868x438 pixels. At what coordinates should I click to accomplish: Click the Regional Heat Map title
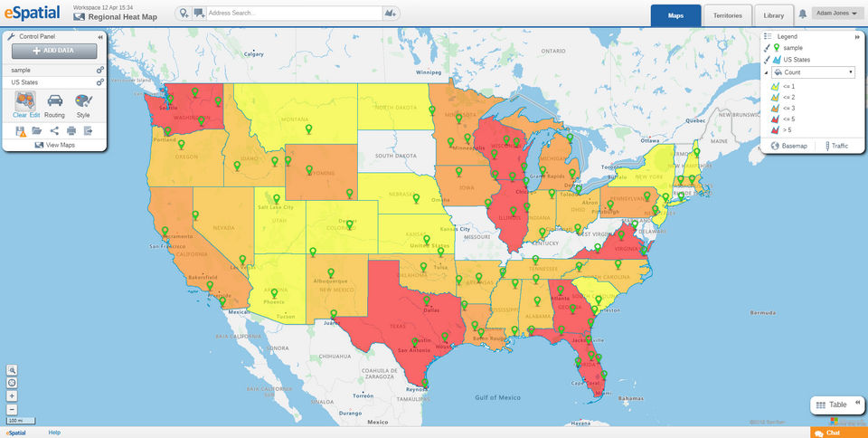point(122,17)
